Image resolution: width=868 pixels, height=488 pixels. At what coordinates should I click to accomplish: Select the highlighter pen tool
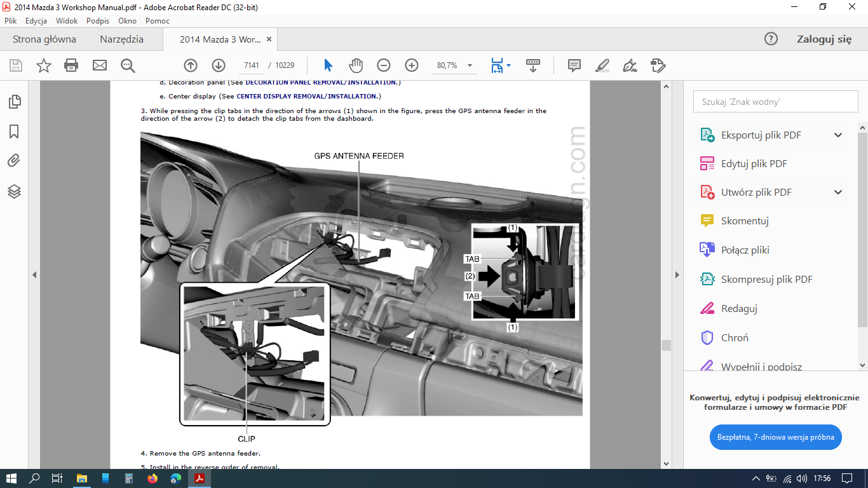pos(602,65)
